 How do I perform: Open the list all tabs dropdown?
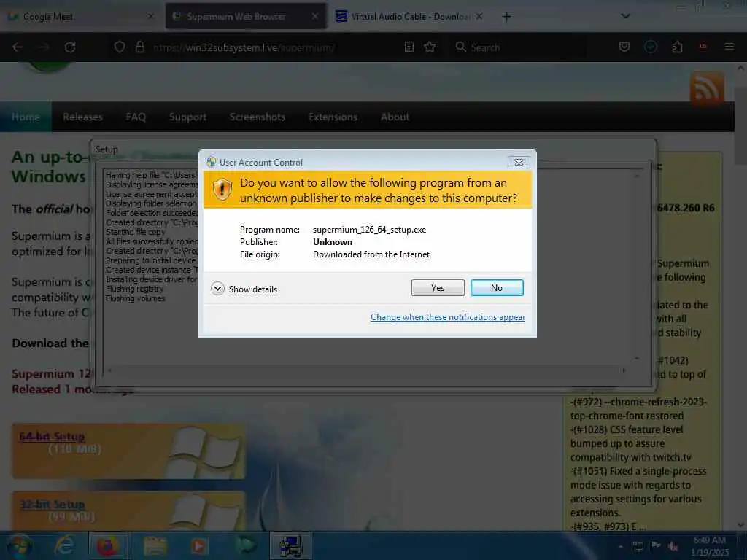point(625,16)
